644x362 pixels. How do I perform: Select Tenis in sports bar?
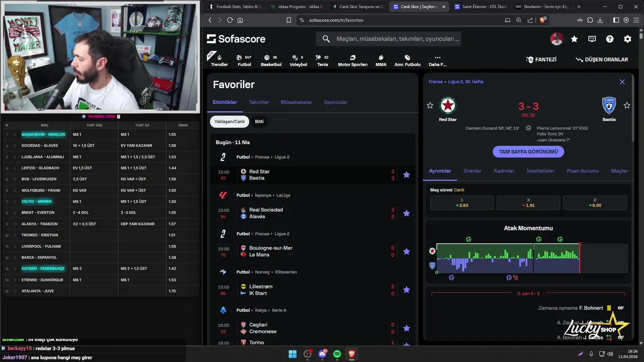[323, 61]
